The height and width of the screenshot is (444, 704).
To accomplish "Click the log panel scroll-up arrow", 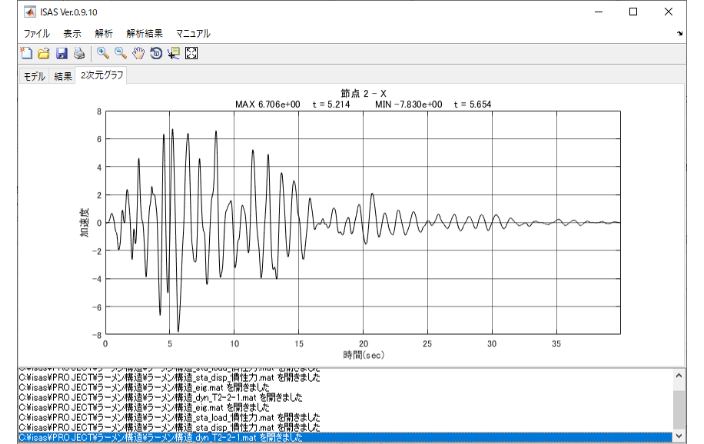I will (678, 376).
